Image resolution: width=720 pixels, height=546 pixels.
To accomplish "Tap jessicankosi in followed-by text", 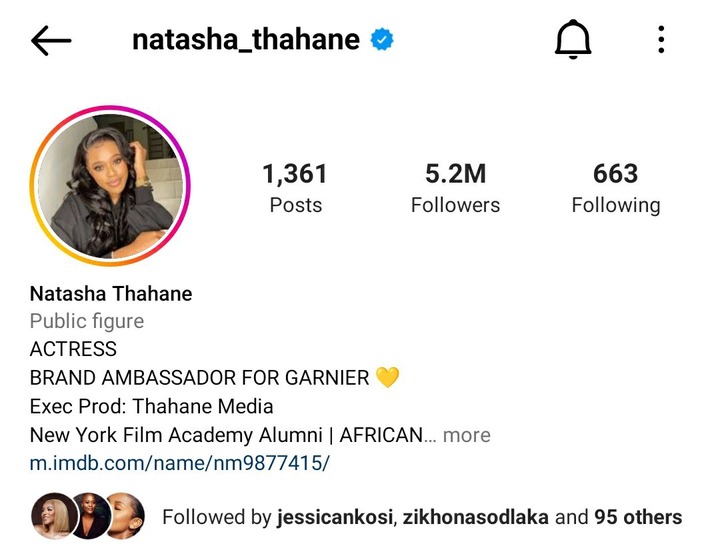I will (334, 517).
